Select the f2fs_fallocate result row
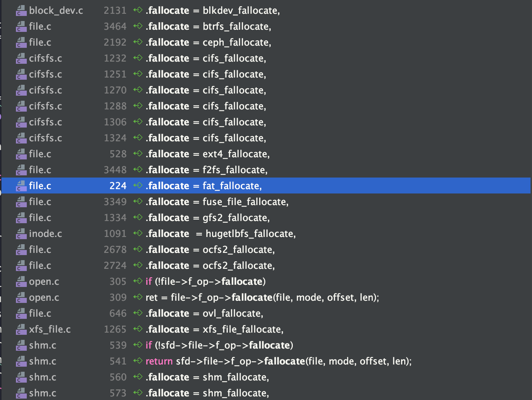 point(266,170)
